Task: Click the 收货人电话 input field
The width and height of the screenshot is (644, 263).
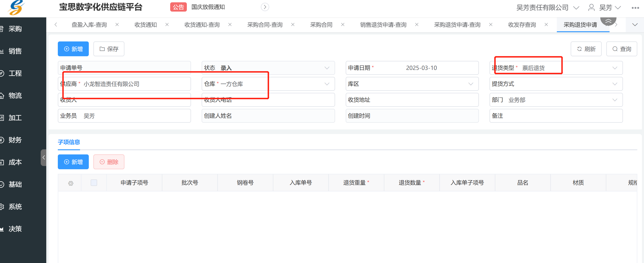Action: 268,100
